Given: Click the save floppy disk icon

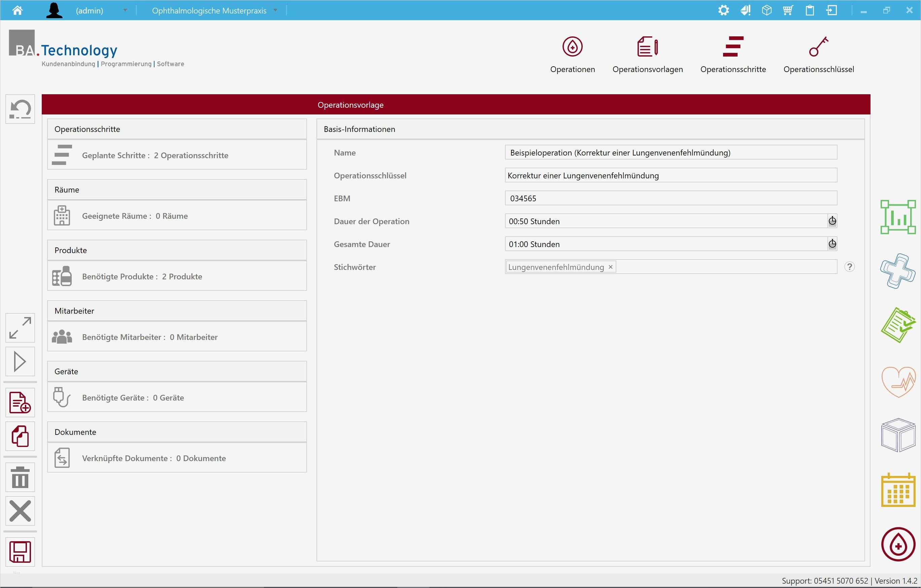Looking at the screenshot, I should 20,552.
